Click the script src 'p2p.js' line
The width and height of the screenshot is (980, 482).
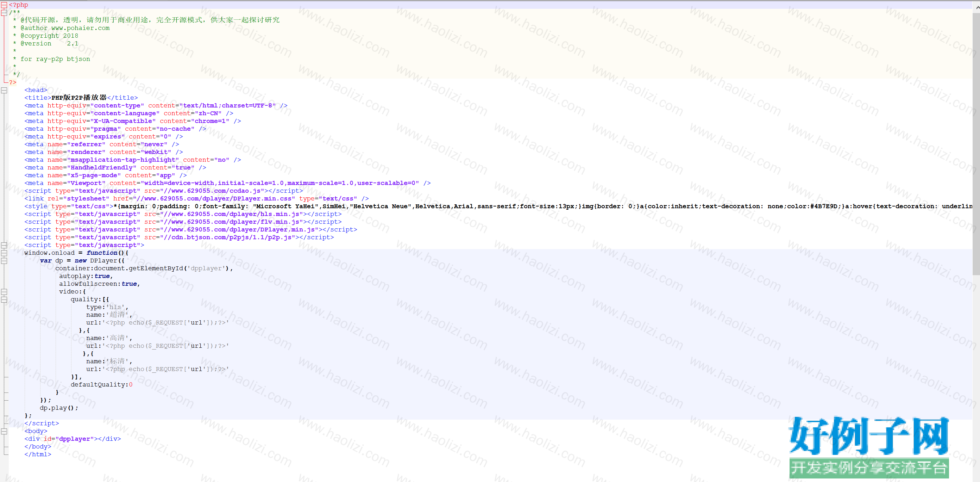click(179, 237)
